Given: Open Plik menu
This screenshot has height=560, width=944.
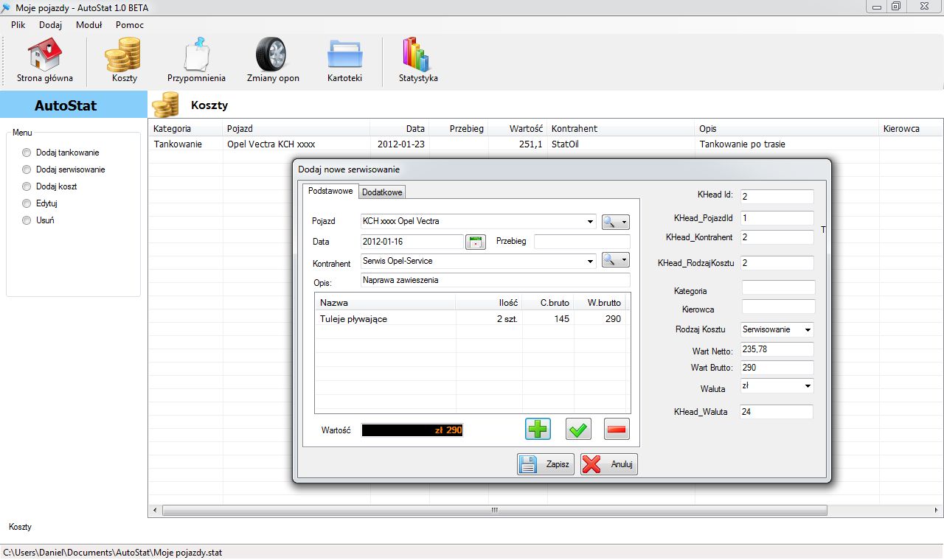Looking at the screenshot, I should coord(18,24).
